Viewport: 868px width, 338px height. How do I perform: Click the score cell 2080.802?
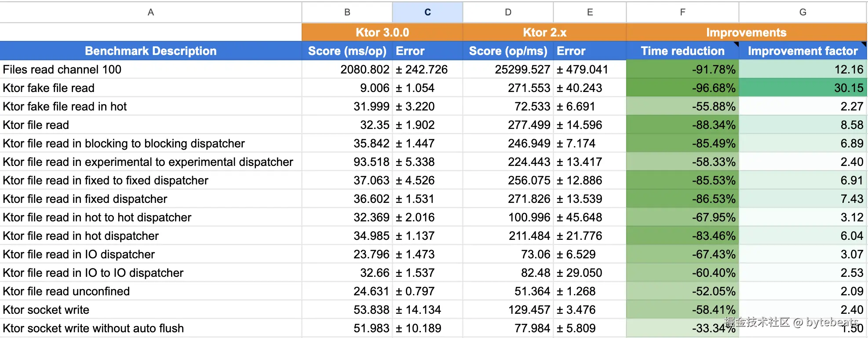click(347, 70)
